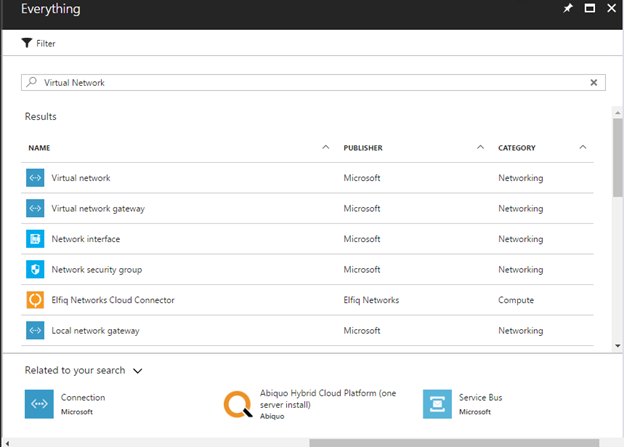Open the Connection icon in related results

[x=40, y=403]
